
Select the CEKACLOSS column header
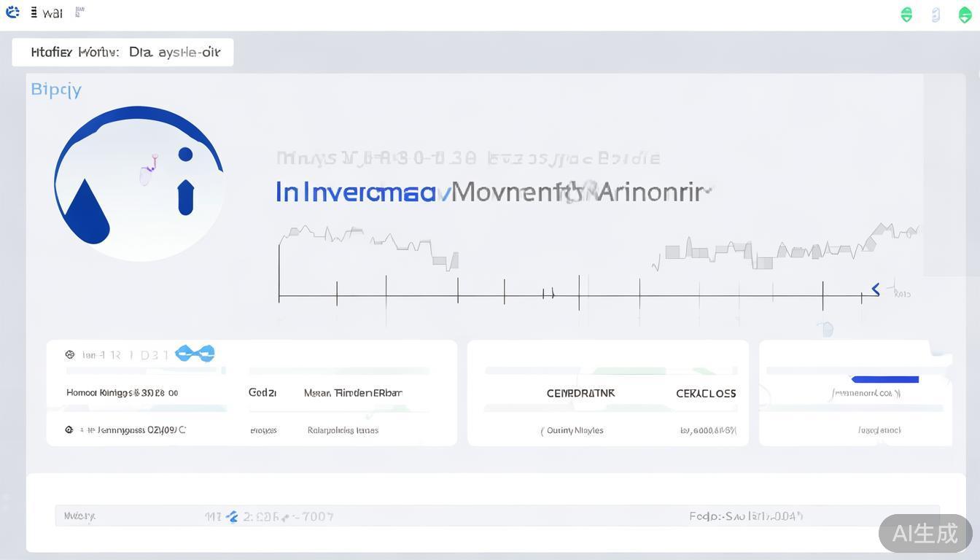[705, 393]
